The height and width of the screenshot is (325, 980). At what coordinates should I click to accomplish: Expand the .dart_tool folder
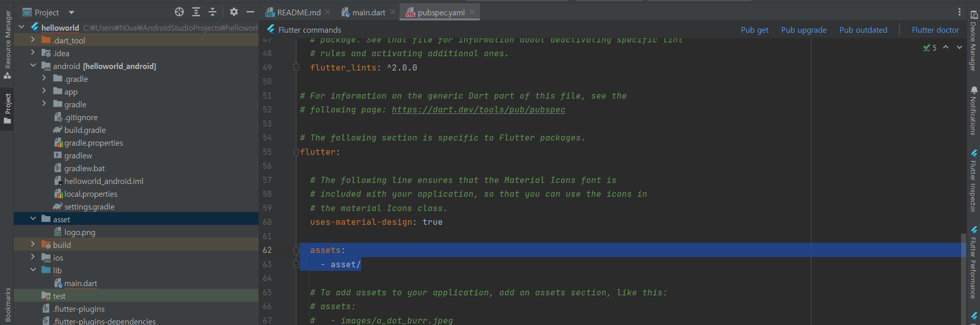click(33, 39)
